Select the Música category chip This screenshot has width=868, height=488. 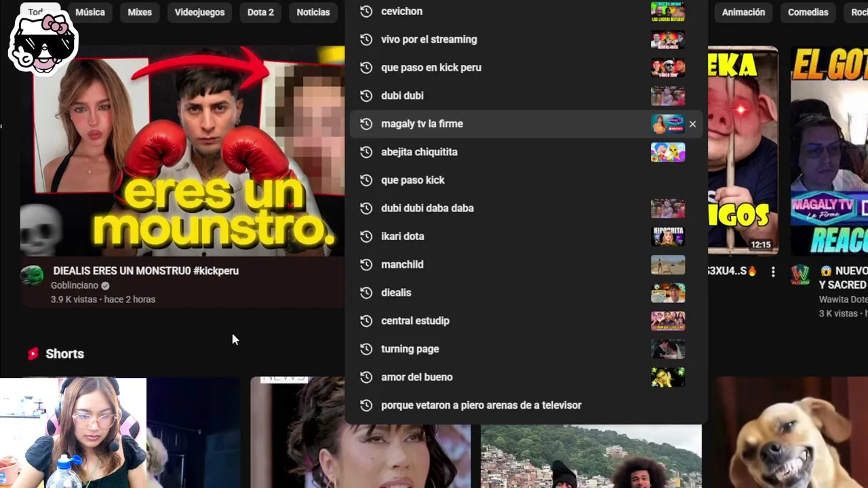point(90,12)
